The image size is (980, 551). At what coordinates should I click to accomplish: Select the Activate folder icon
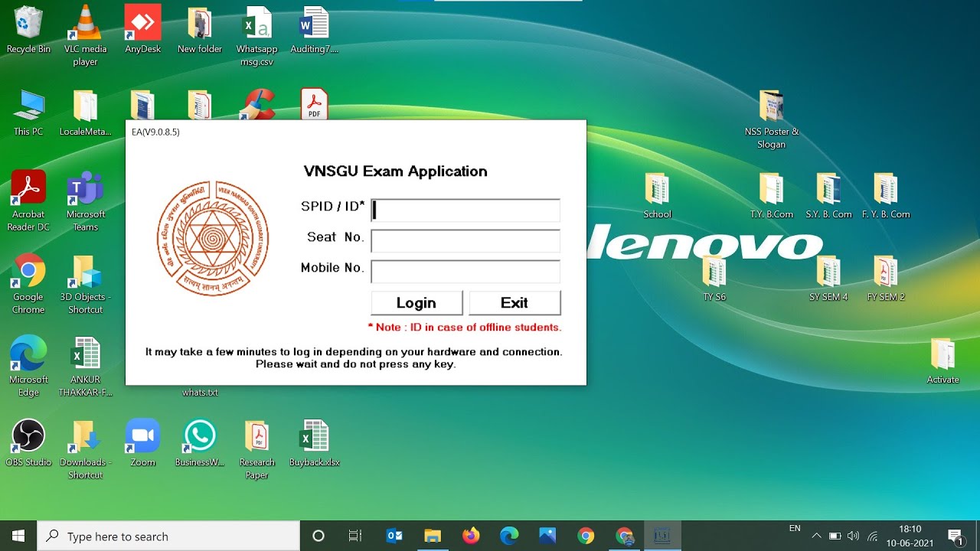click(942, 360)
